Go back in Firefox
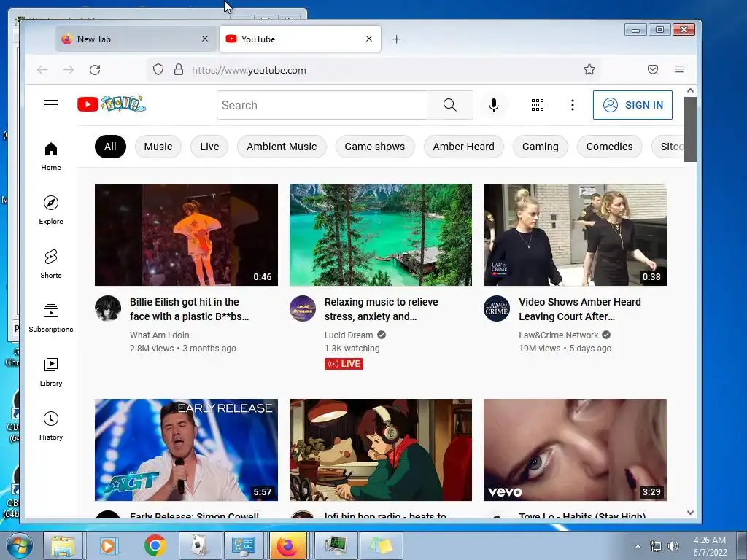The height and width of the screenshot is (560, 747). point(42,70)
